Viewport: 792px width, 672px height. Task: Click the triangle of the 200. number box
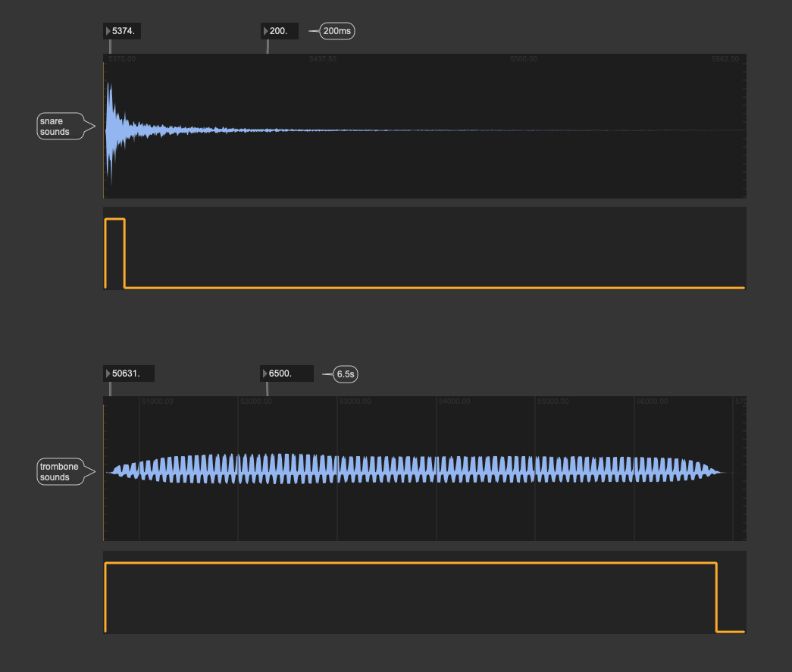click(x=266, y=31)
